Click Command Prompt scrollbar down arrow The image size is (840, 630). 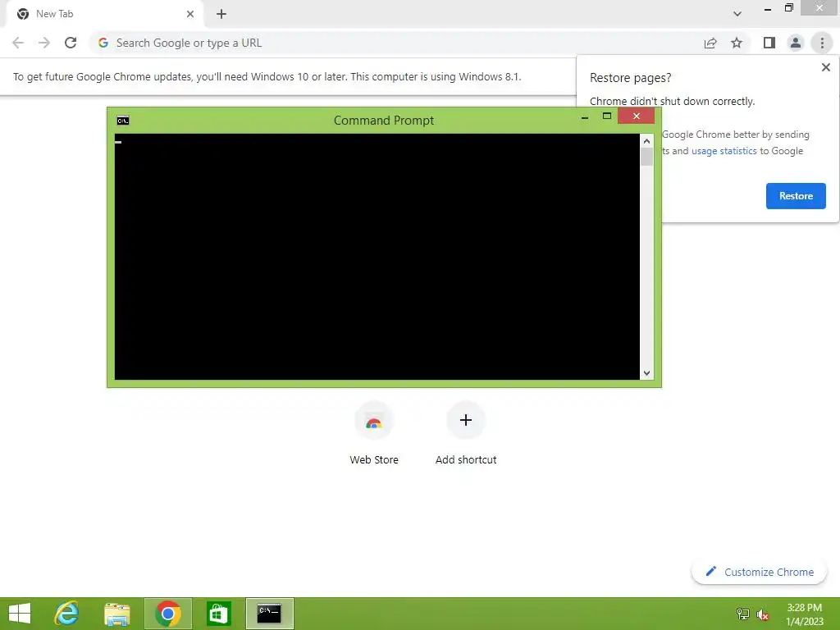tap(646, 373)
